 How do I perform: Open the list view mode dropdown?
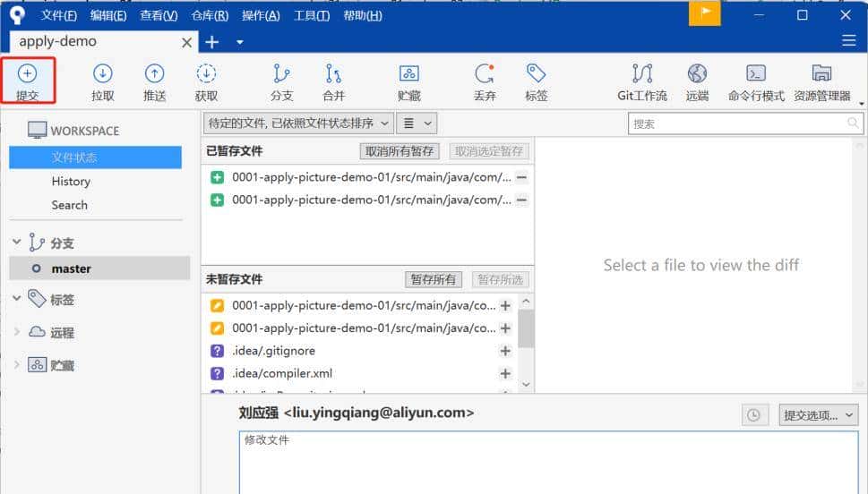(x=417, y=123)
